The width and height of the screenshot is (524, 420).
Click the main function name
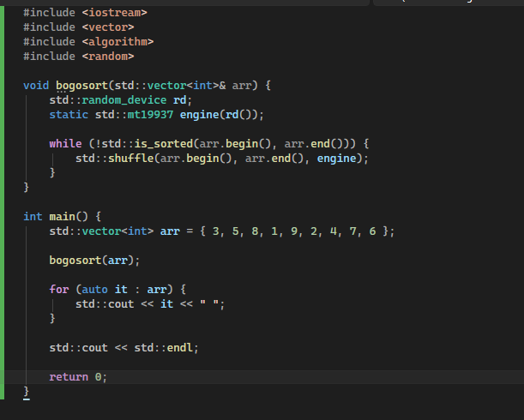click(x=62, y=217)
